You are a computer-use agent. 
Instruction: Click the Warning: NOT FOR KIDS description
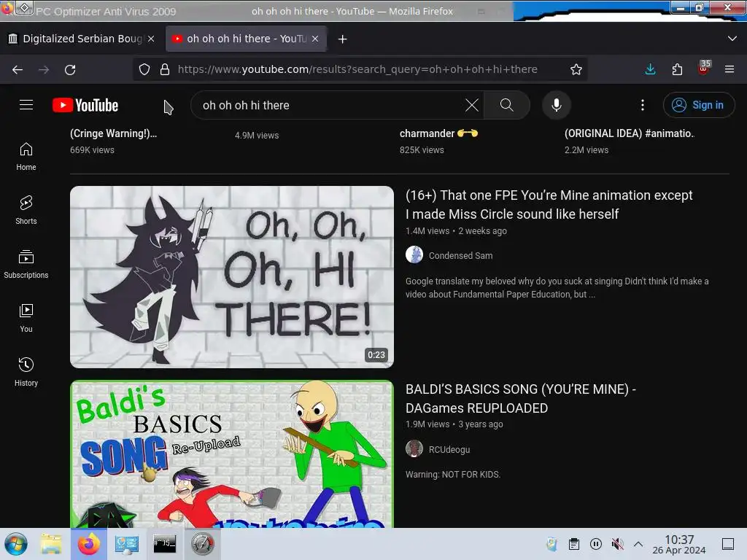tap(453, 474)
